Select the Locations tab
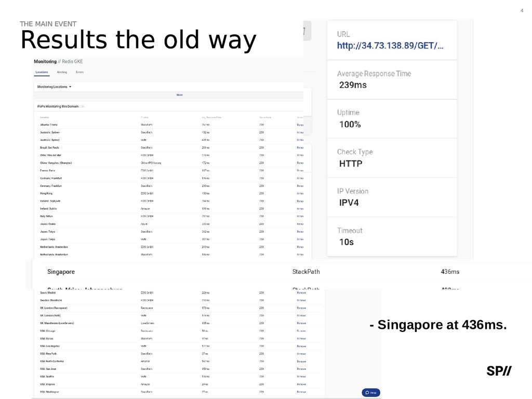The width and height of the screenshot is (532, 399). [x=42, y=72]
